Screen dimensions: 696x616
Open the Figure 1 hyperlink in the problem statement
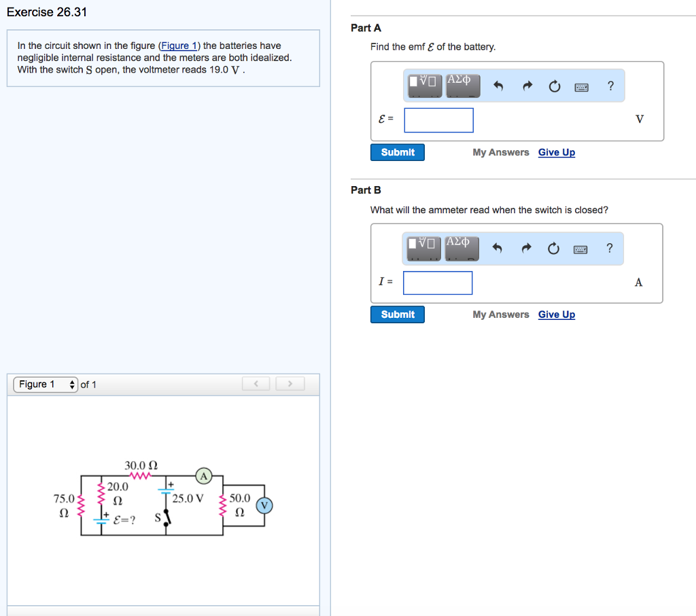pyautogui.click(x=179, y=46)
